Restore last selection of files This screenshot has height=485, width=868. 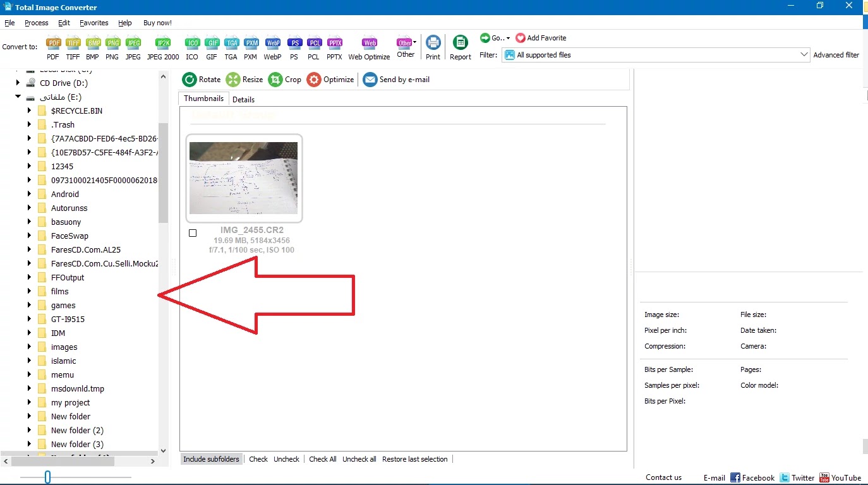[415, 459]
